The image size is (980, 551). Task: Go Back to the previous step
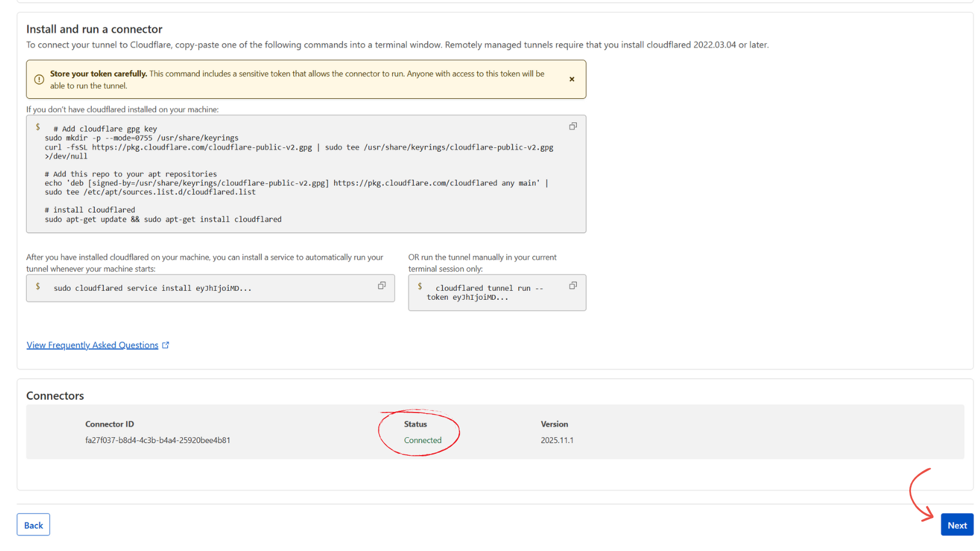pos(34,525)
